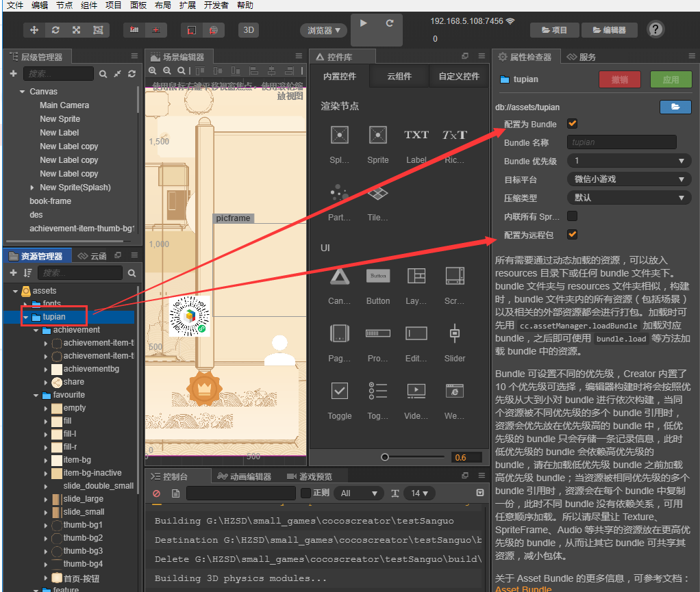Toggle the console 正则 checkbox

click(x=305, y=493)
